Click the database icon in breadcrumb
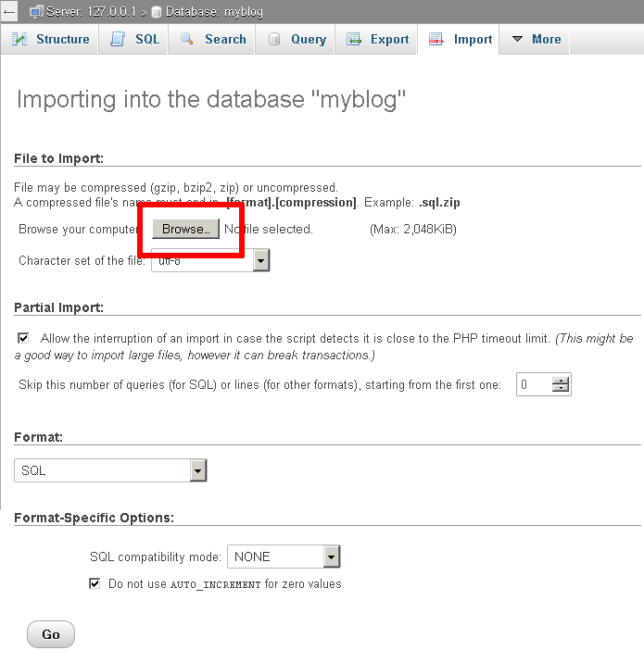 tap(157, 12)
